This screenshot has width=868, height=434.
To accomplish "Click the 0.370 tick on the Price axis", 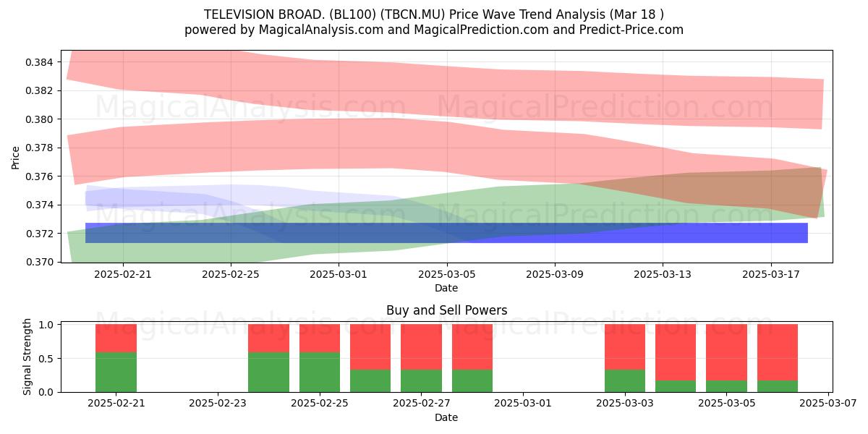I will [x=41, y=262].
